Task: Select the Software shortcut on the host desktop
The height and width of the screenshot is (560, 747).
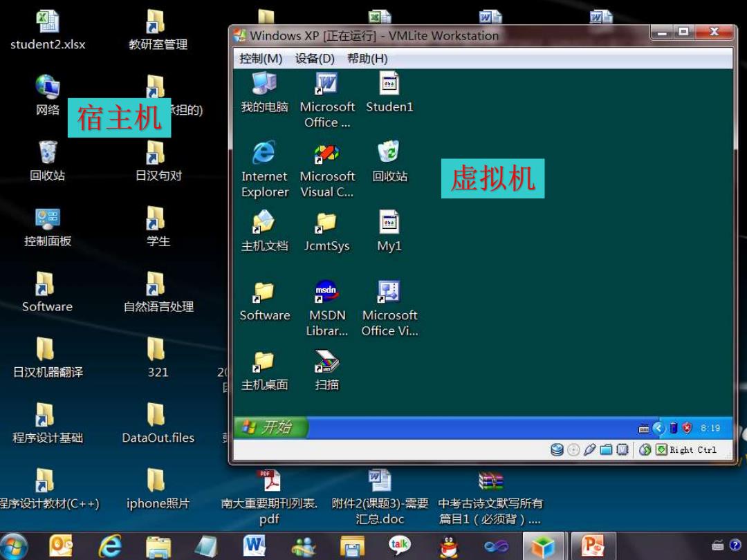Action: [47, 292]
